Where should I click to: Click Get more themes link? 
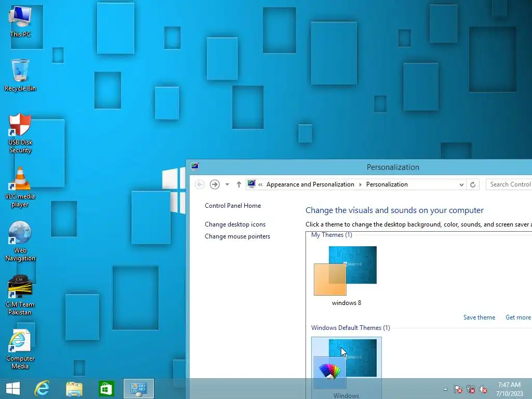(518, 317)
